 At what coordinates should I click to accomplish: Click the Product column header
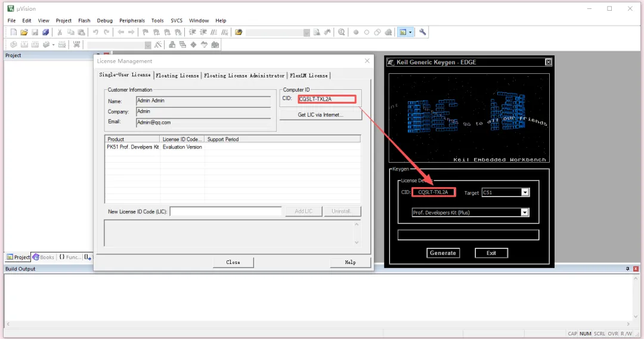[132, 139]
